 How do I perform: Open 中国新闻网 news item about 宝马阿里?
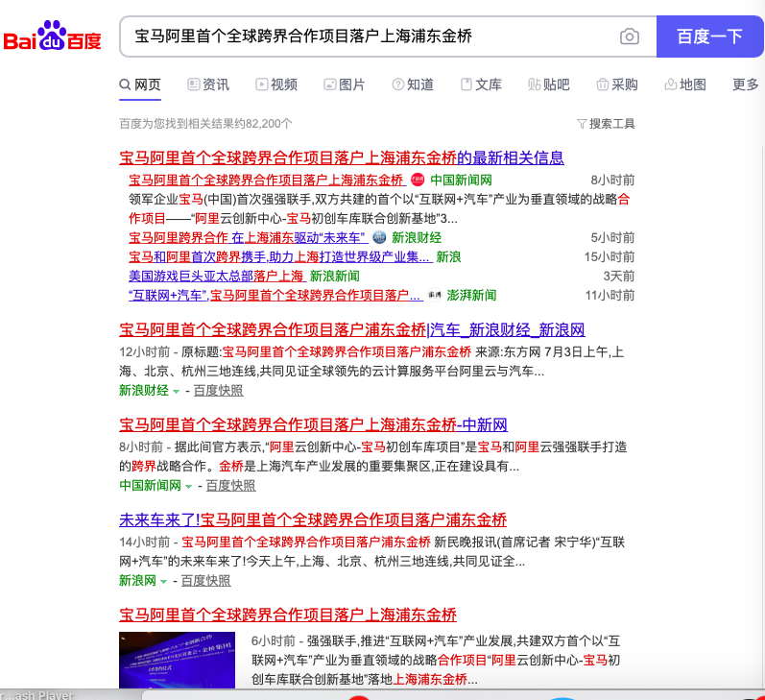267,181
